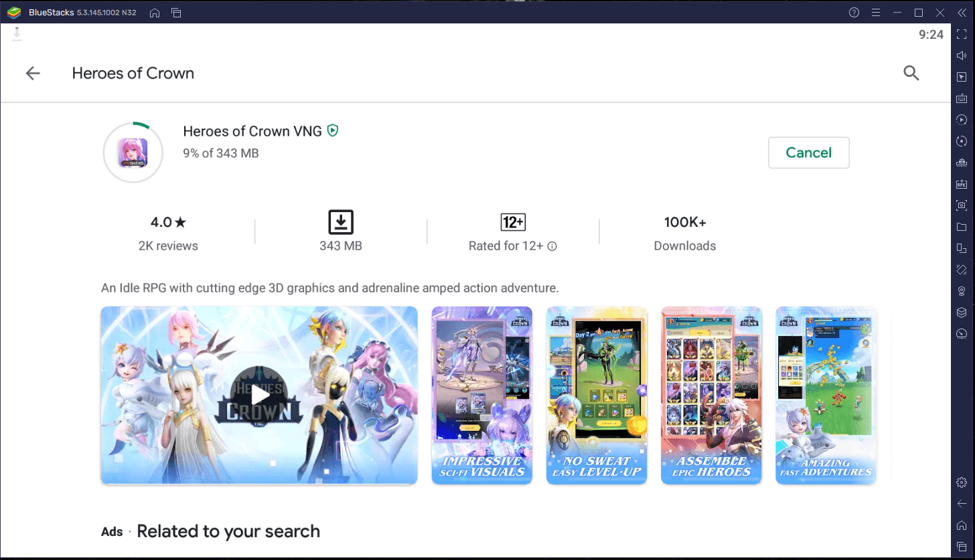This screenshot has height=560, width=975.
Task: Click the 343 MB download size icon
Action: click(x=341, y=222)
